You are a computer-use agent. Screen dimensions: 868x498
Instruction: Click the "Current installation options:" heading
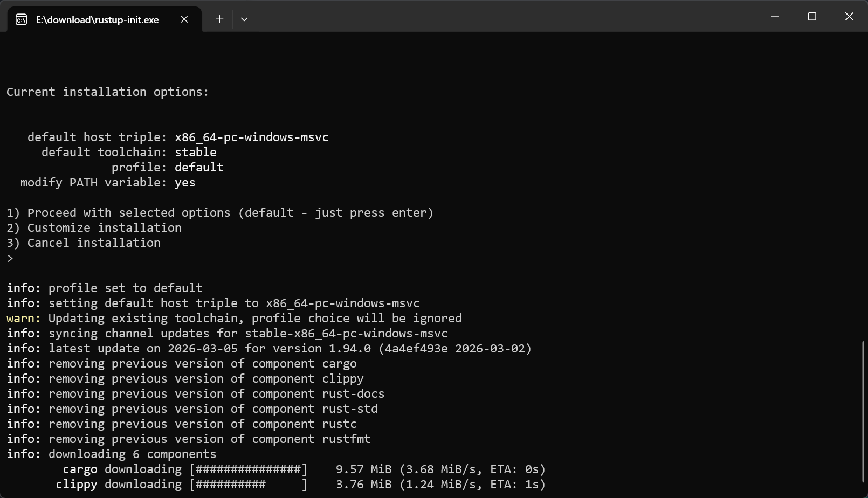pos(107,92)
